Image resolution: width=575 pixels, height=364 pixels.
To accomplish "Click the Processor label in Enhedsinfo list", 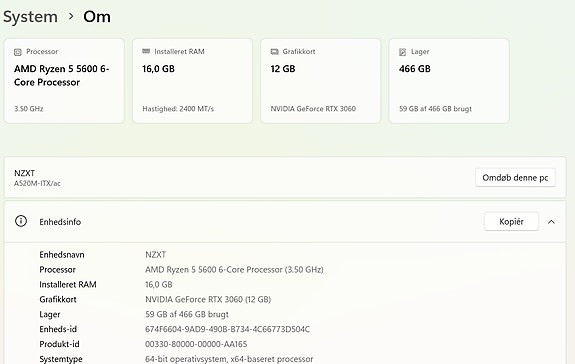I will (x=58, y=270).
